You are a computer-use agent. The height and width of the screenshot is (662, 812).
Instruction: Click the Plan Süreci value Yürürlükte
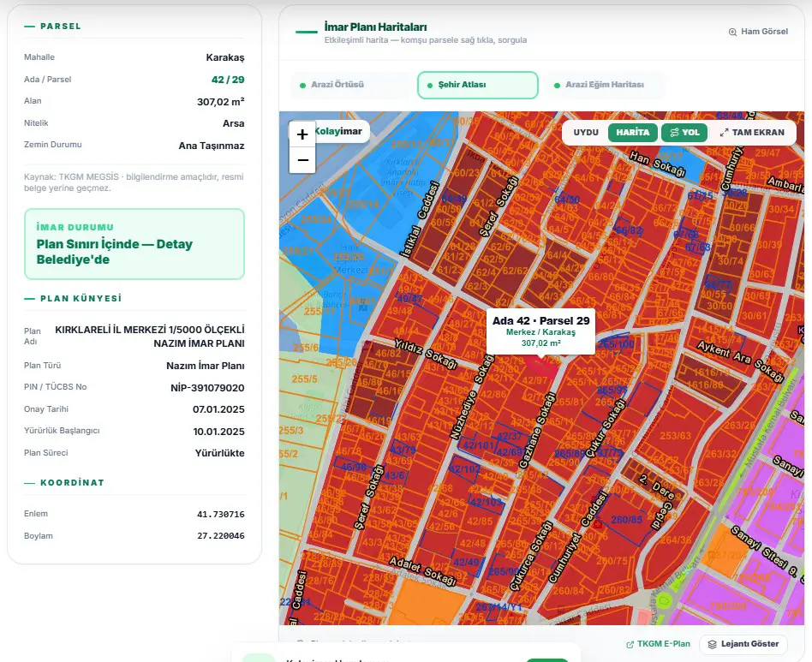(x=219, y=453)
